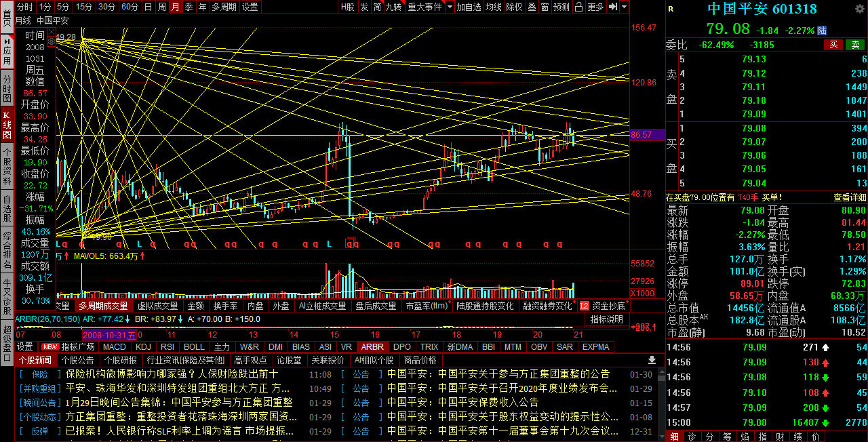The image size is (868, 442).
Task: Select 市盈率(ttm) sub-tab
Action: point(427,306)
